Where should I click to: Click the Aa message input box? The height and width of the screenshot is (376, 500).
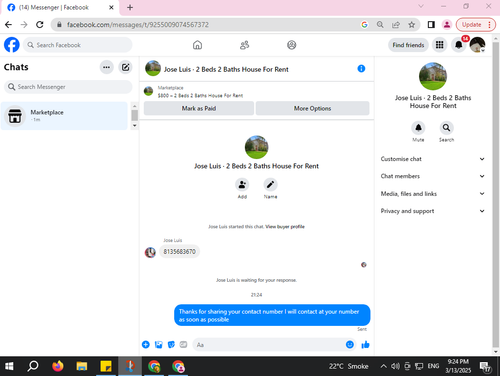(269, 345)
